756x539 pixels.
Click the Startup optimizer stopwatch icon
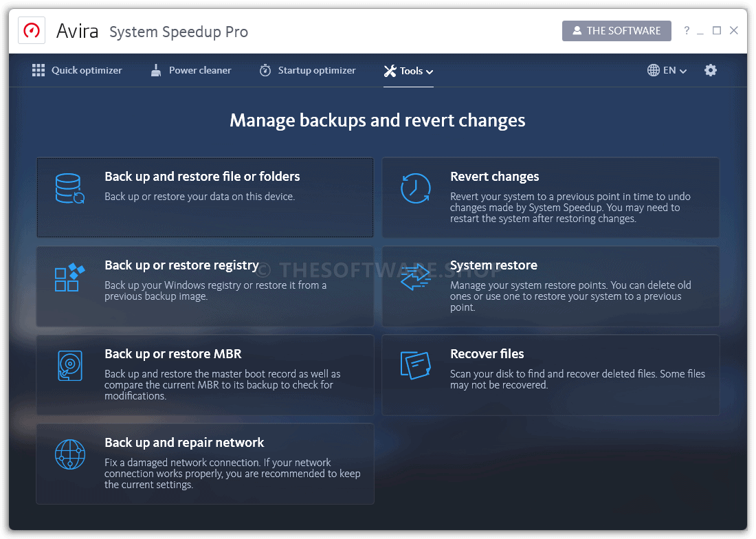(265, 70)
